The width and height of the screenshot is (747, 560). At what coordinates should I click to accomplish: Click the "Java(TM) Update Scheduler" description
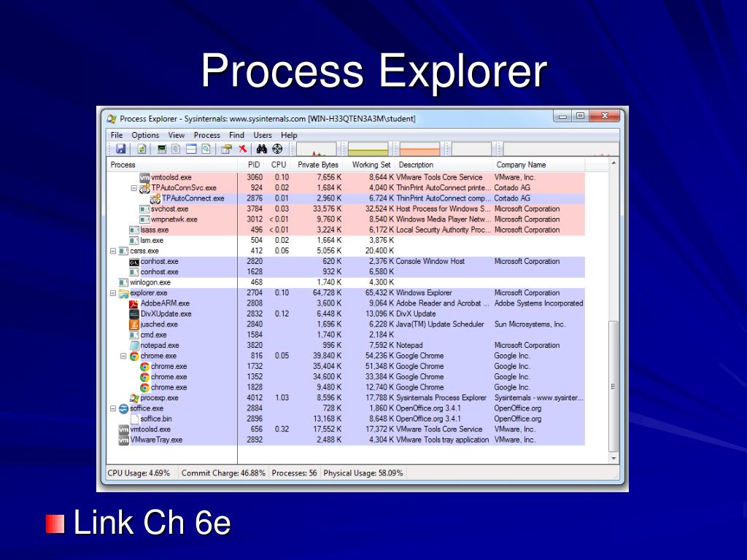pos(440,324)
